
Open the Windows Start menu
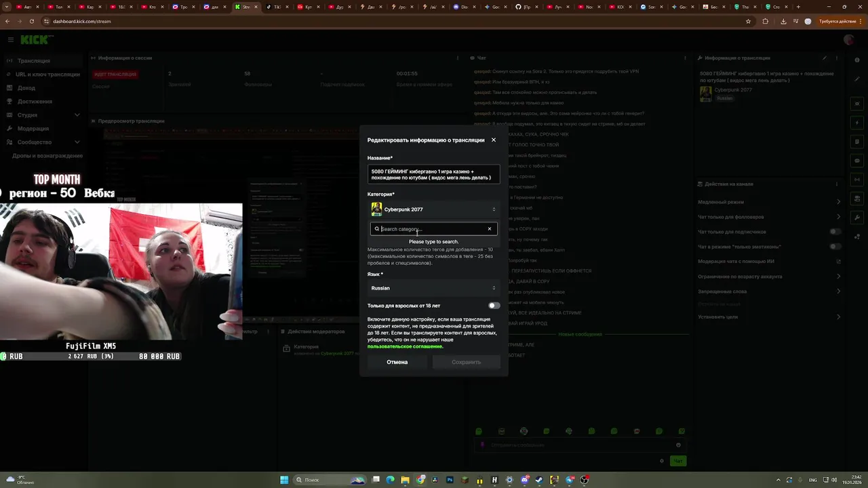pos(284,480)
